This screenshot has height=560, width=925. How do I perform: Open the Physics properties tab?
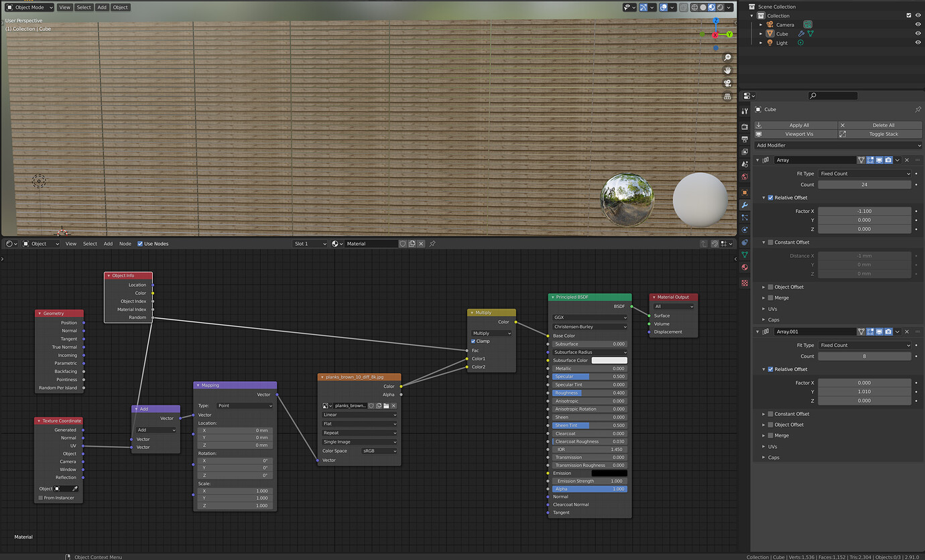[x=745, y=230]
